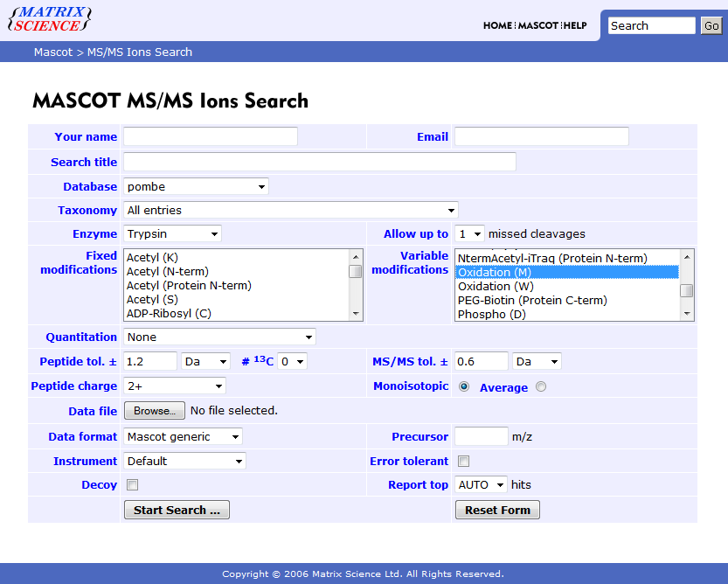
Task: Click the Instrument help label
Action: [x=86, y=461]
